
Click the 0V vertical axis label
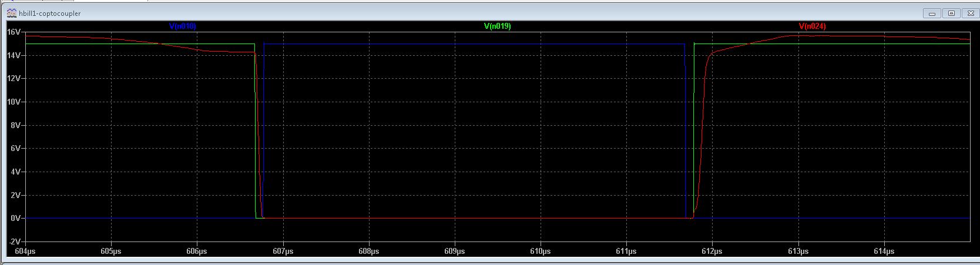coord(16,218)
